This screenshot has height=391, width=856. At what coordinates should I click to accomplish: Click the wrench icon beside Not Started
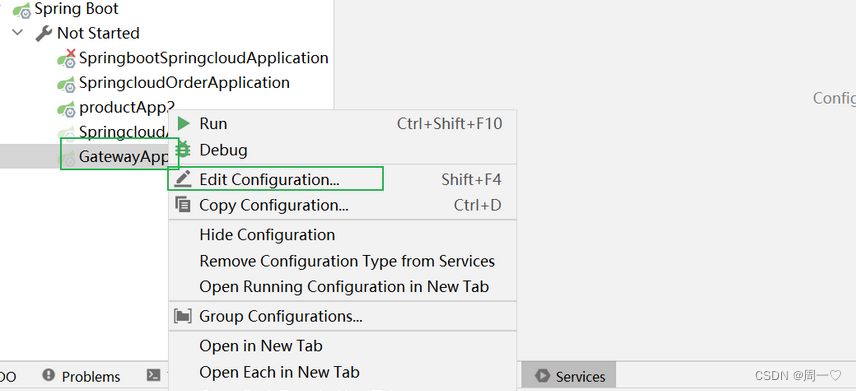[x=44, y=33]
